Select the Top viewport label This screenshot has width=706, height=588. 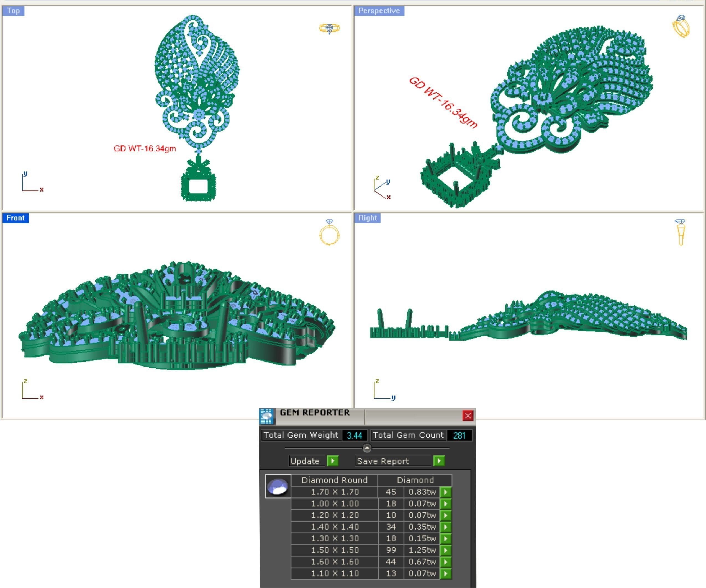point(14,11)
